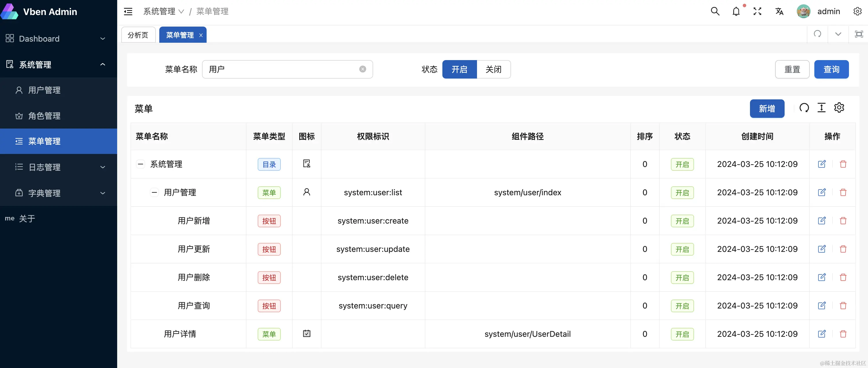The height and width of the screenshot is (368, 868).
Task: Open the language translation switcher
Action: point(779,12)
